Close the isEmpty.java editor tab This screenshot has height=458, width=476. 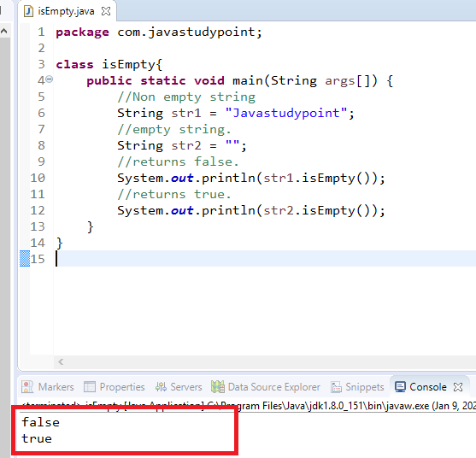click(106, 11)
